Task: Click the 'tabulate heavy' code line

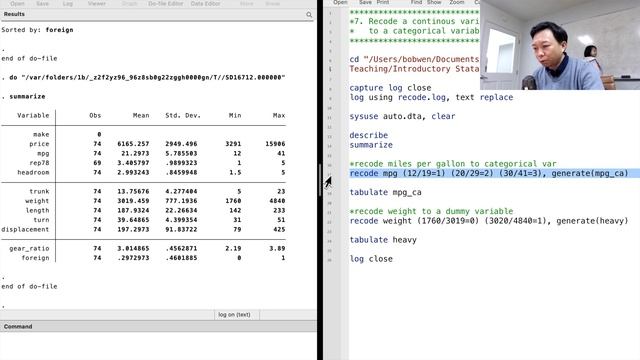Action: pyautogui.click(x=383, y=240)
